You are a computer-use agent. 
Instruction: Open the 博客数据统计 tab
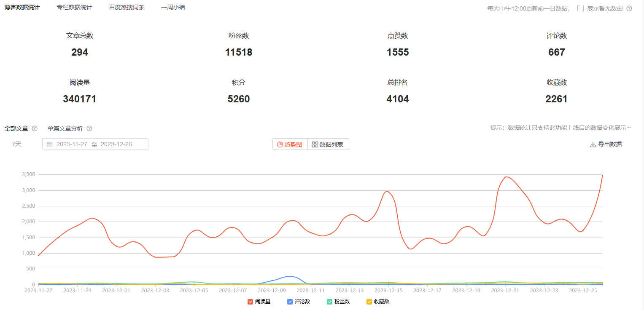click(x=22, y=8)
